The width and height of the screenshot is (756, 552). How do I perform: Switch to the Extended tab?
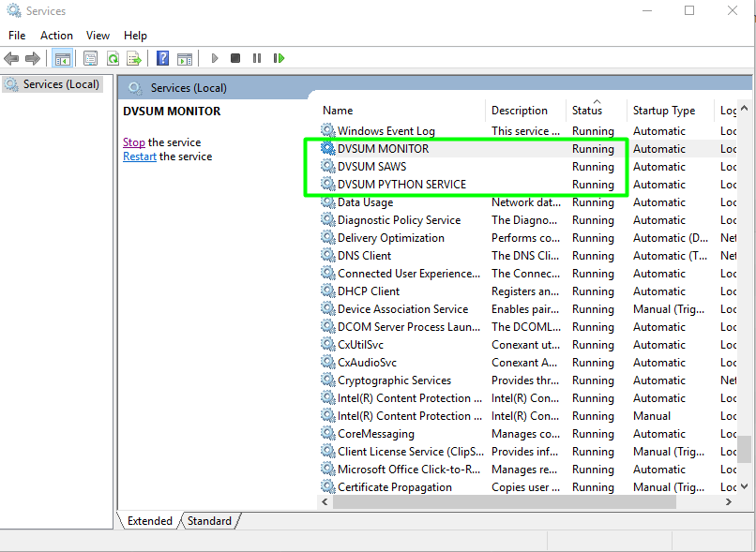[149, 521]
